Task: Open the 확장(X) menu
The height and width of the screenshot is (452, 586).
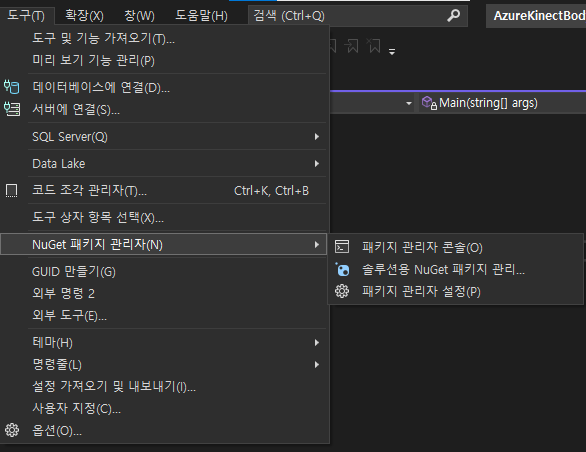Action: point(84,16)
